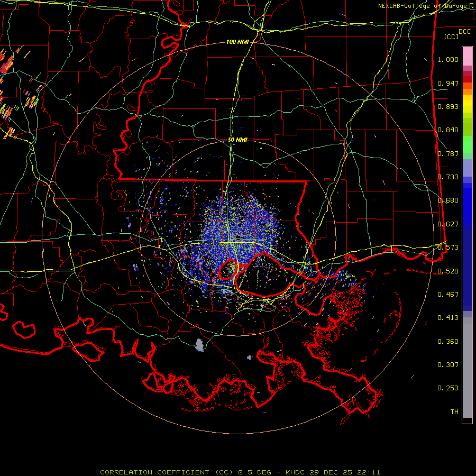The height and width of the screenshot is (476, 476).
Task: Select the 0.360 scale value
Action: click(x=448, y=342)
